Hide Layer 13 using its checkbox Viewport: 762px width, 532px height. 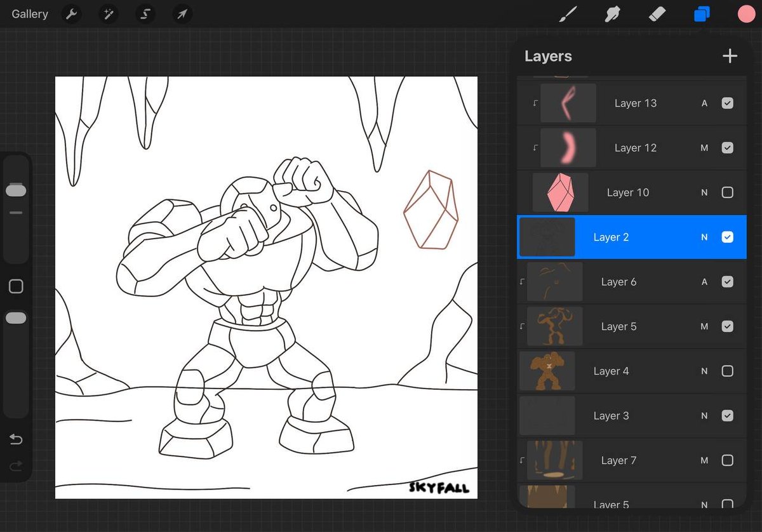tap(728, 103)
